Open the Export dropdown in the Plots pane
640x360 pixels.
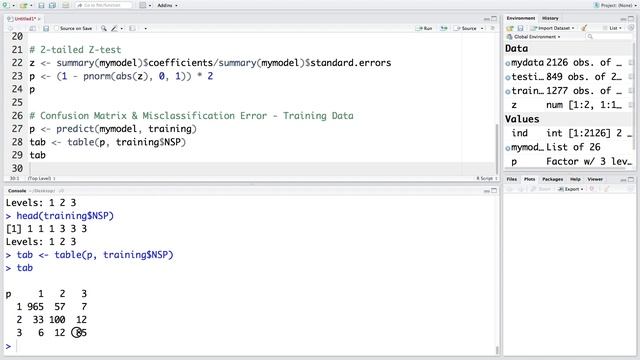pos(570,189)
